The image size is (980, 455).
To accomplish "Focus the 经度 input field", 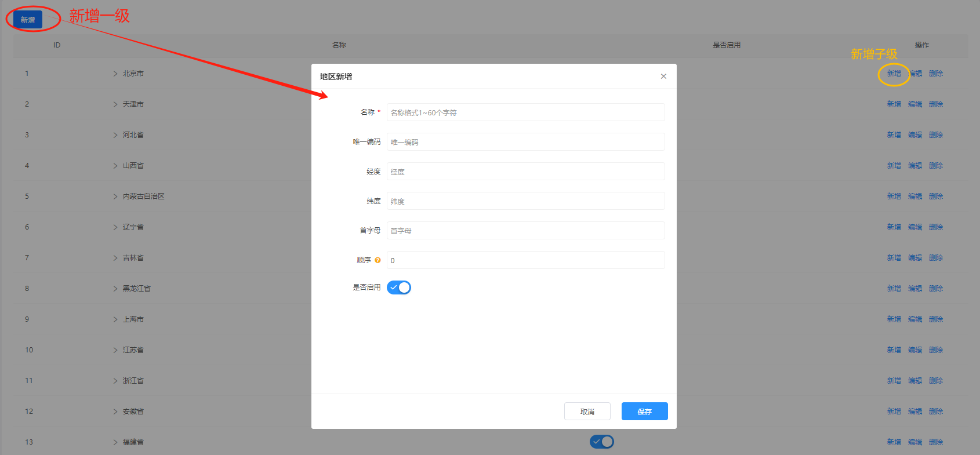I will pos(525,172).
